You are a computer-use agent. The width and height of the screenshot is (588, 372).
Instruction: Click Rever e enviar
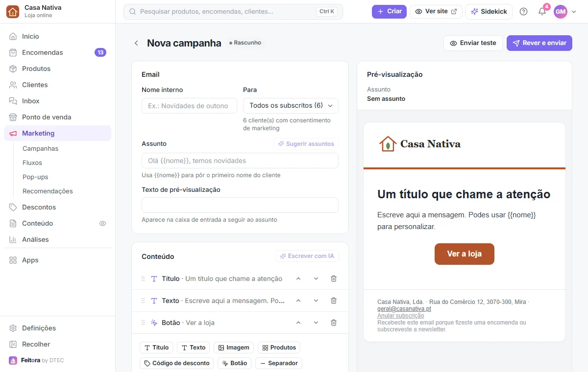click(539, 43)
